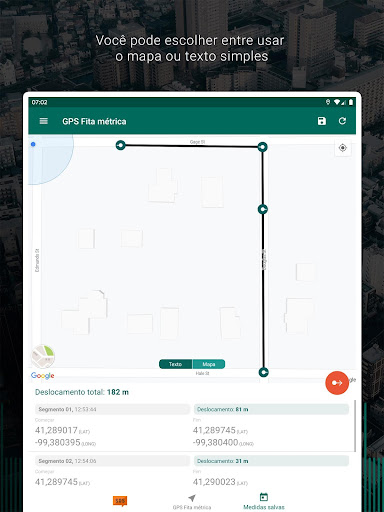The width and height of the screenshot is (384, 512).
Task: Tap the blue current location dot
Action: click(x=33, y=144)
